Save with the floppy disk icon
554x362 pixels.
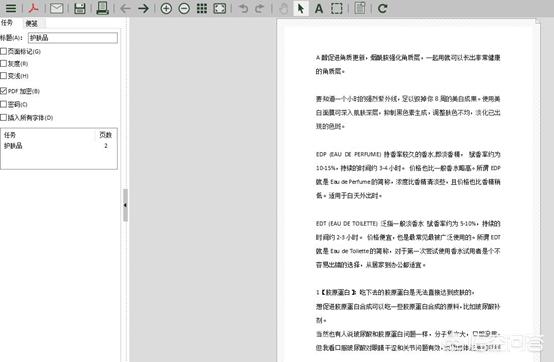coord(80,8)
